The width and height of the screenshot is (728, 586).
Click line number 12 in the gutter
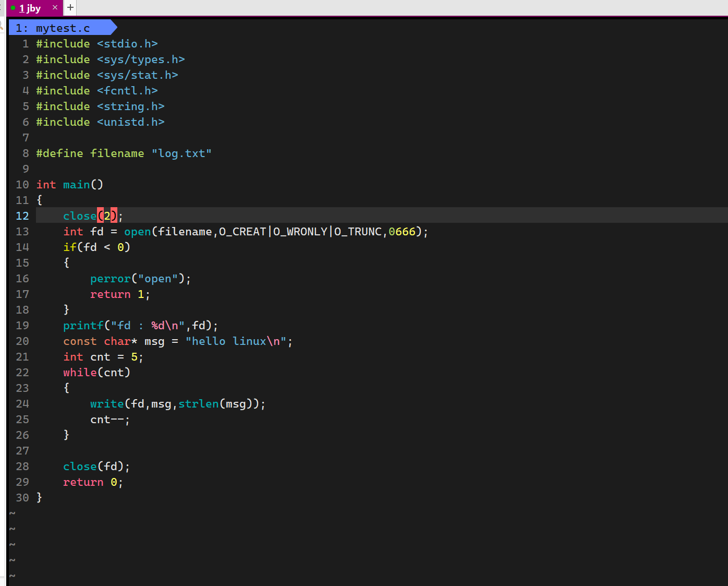[22, 216]
